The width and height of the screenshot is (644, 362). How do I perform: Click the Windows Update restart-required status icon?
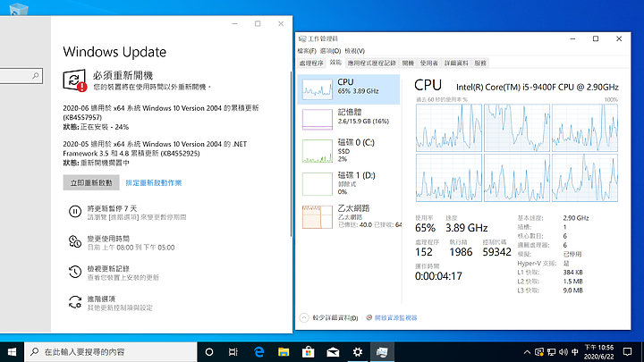coord(75,80)
